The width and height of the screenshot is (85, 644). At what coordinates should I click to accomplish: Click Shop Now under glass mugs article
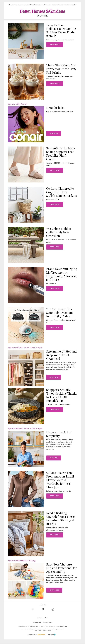pos(55,83)
